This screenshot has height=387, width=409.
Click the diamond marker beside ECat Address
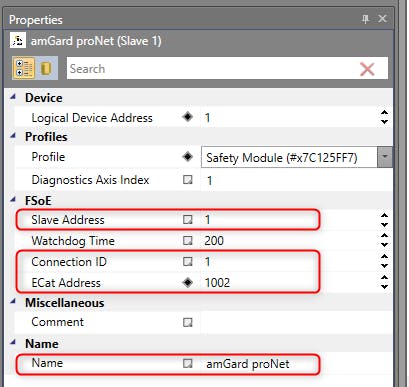pyautogui.click(x=188, y=283)
